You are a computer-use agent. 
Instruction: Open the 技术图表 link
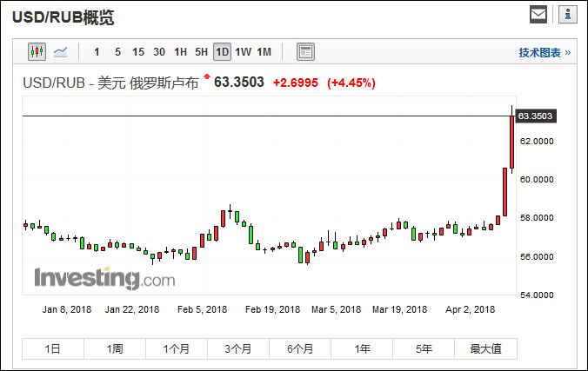point(545,52)
